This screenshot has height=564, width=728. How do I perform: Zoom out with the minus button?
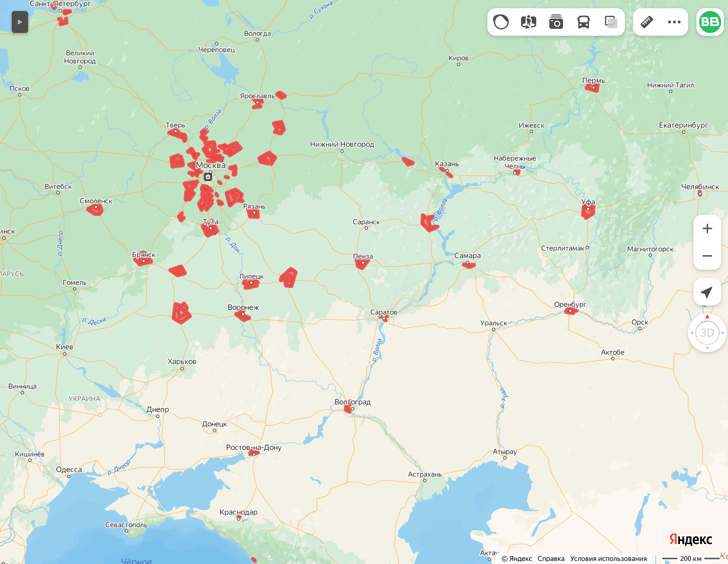tap(707, 256)
